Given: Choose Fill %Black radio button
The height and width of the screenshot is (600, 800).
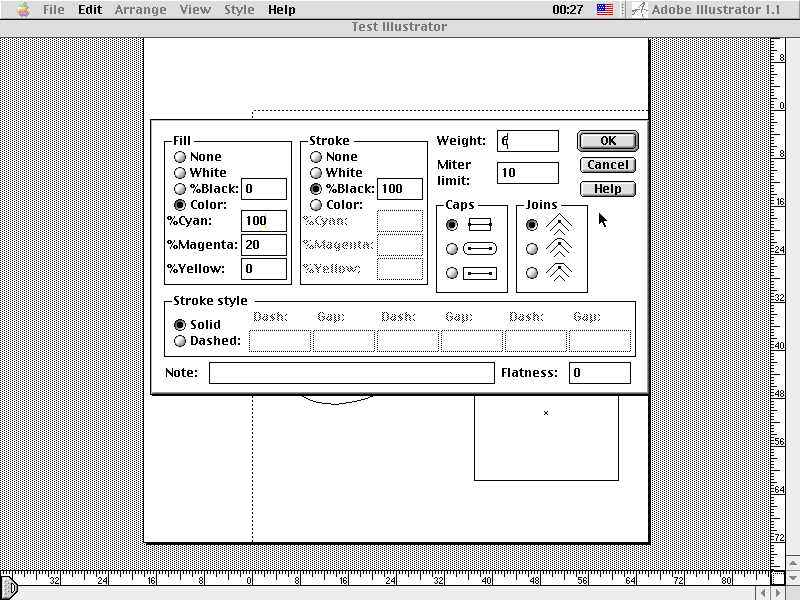Looking at the screenshot, I should 180,189.
